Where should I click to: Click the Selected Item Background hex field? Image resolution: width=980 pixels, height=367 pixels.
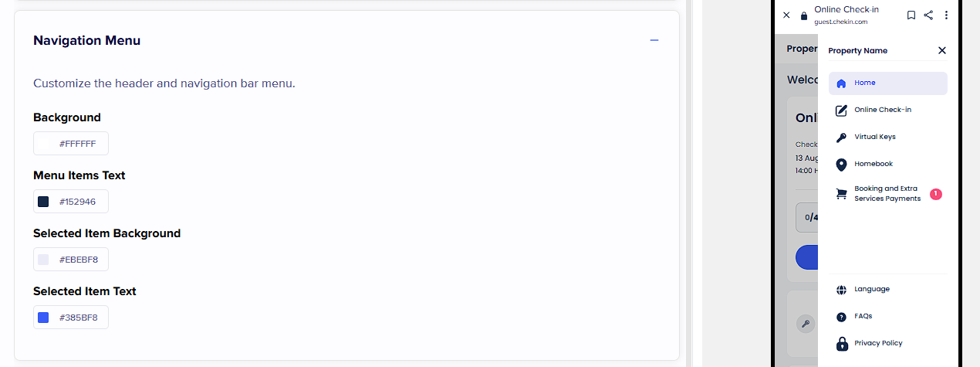click(x=79, y=260)
